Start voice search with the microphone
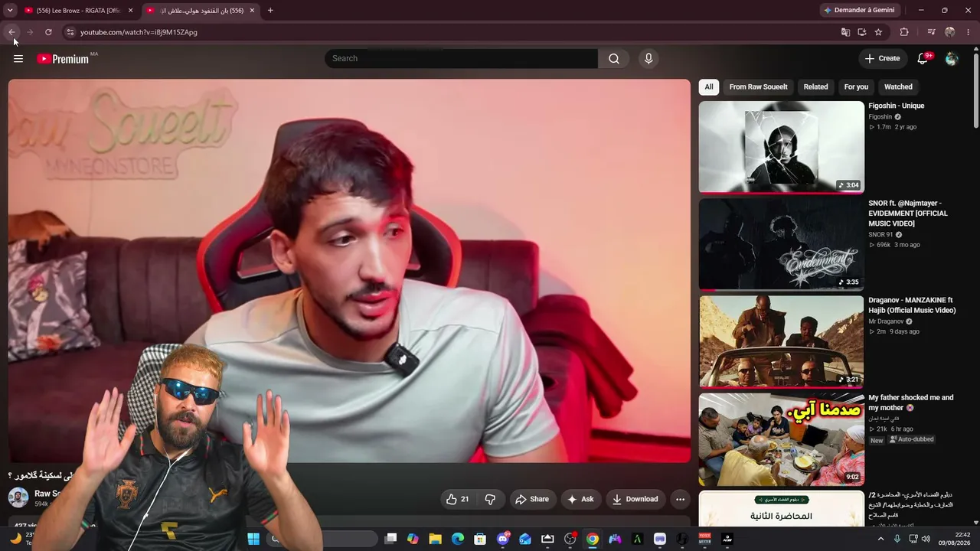 pyautogui.click(x=648, y=59)
